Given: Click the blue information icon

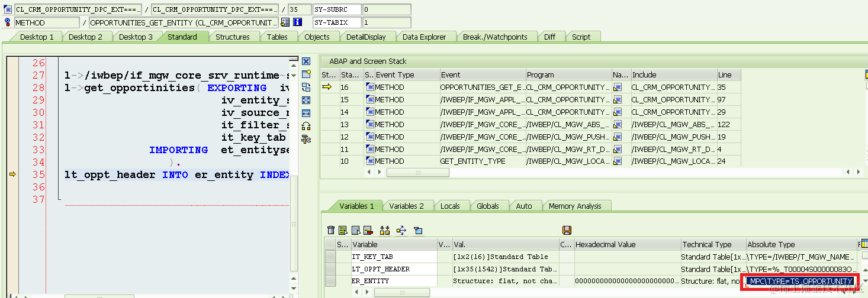Looking at the screenshot, I should pos(297,22).
